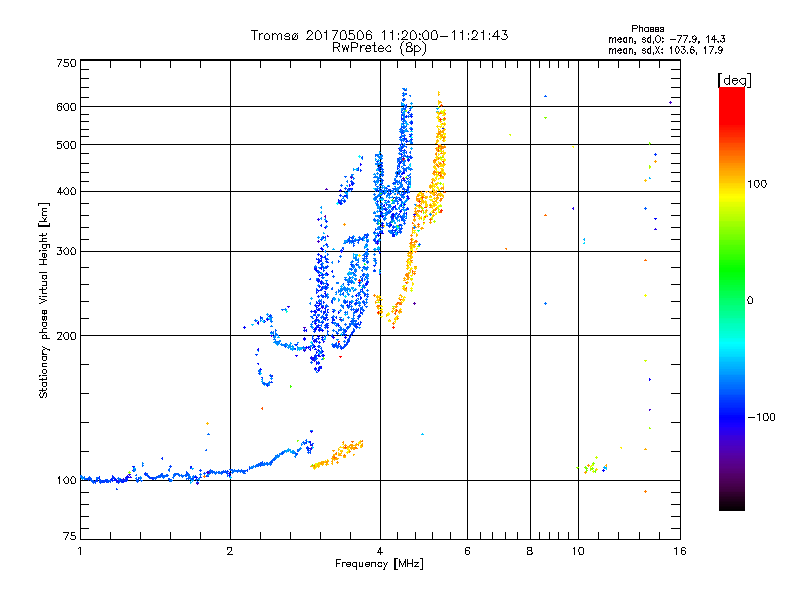The width and height of the screenshot is (800, 600).
Task: Click the "[deg]" colorbar unit label
Action: point(734,80)
